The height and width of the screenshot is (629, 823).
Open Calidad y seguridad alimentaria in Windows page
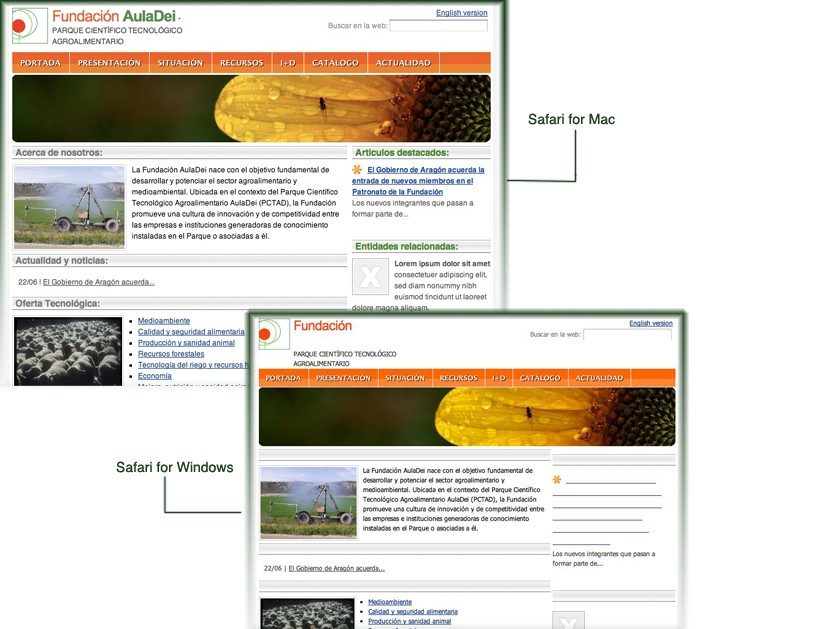413,612
